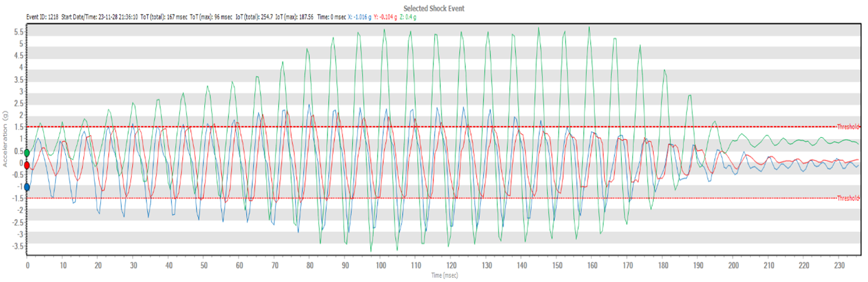Click the Acceleration (g) axis label

(x=5, y=138)
